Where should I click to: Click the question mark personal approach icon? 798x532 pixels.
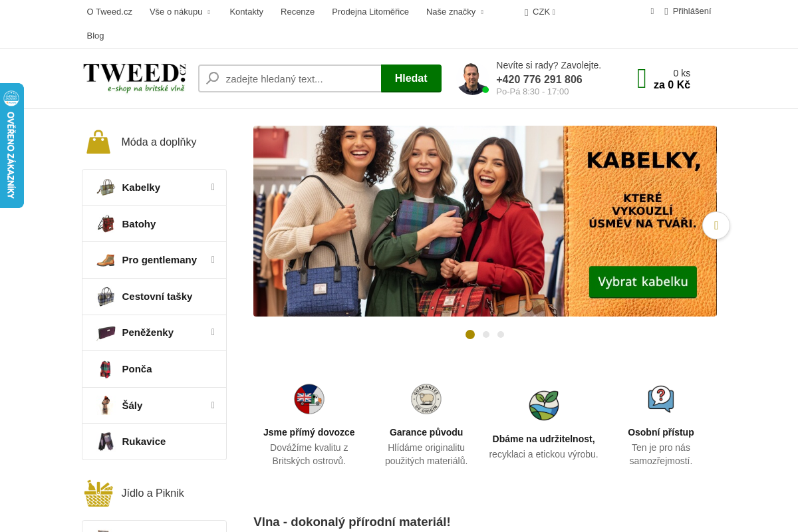[x=661, y=399]
